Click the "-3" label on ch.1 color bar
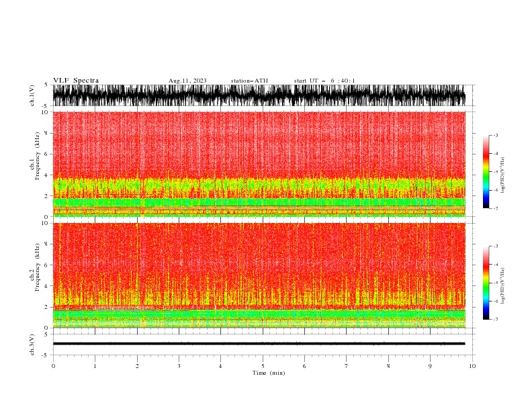 (x=495, y=135)
